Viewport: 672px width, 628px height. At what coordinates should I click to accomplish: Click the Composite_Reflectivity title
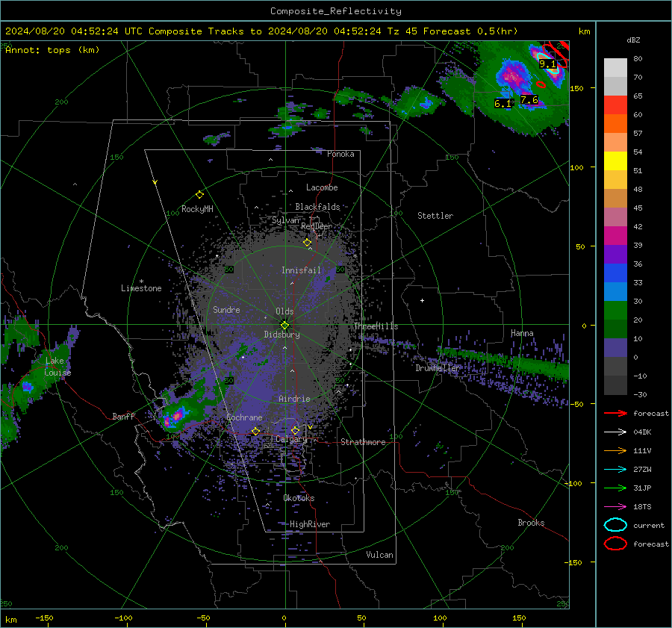point(335,11)
